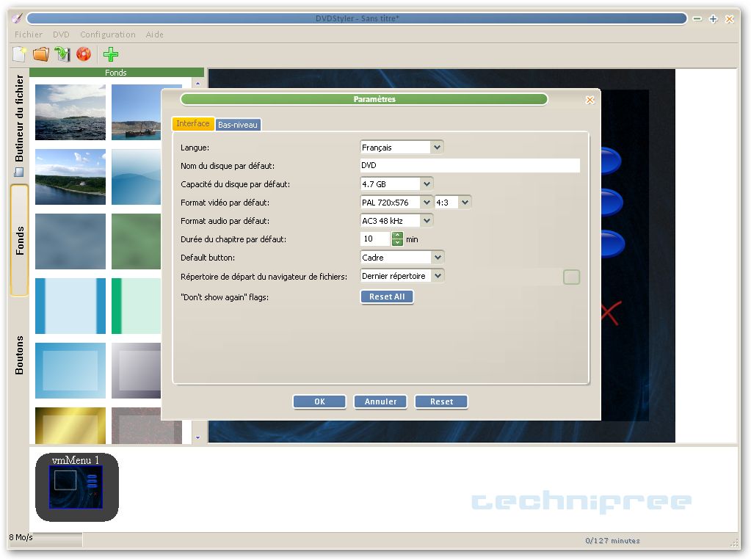Open a project with the folder icon

pyautogui.click(x=41, y=54)
